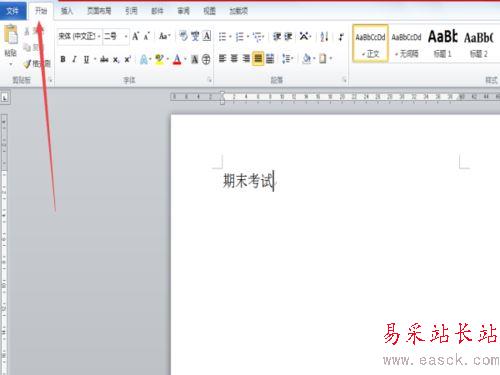Apply the red font color A

click(x=177, y=59)
